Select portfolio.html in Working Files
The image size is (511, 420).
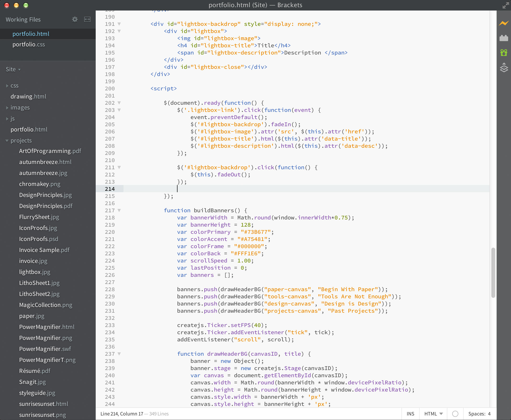point(31,34)
